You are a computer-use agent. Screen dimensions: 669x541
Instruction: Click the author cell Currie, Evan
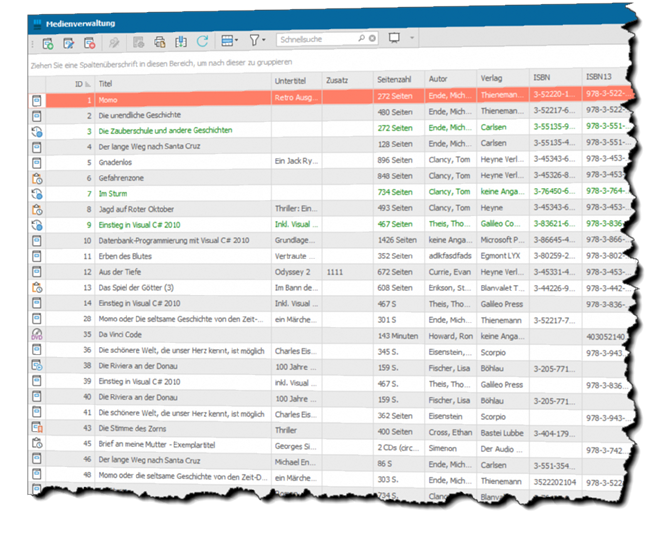tap(450, 272)
